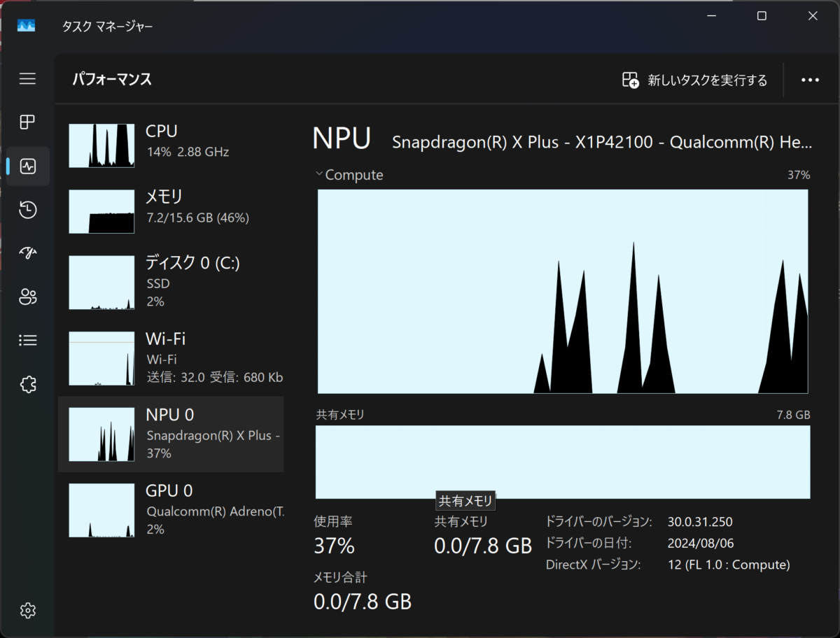Click driver version 30.0.31.250

click(x=700, y=522)
